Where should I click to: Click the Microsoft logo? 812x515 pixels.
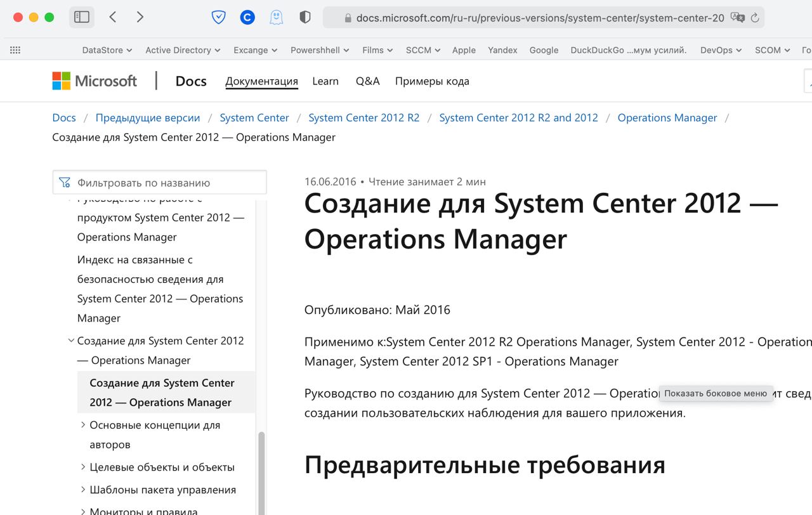tap(95, 81)
